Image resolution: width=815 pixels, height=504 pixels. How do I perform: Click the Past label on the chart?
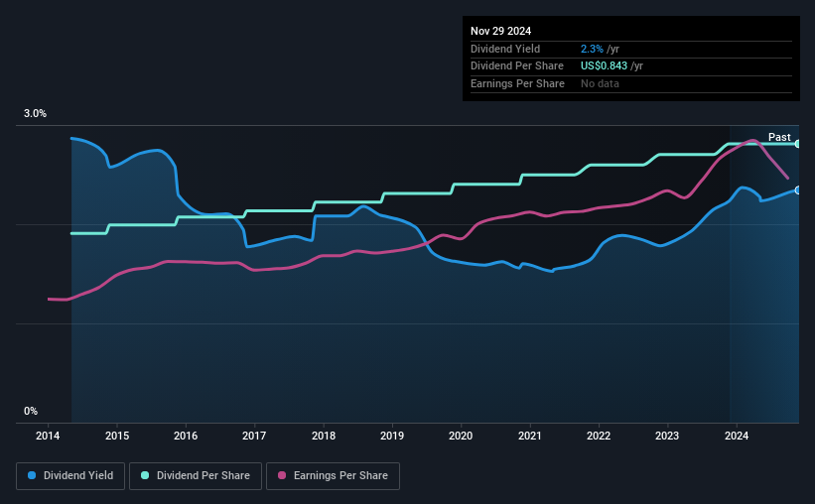779,137
